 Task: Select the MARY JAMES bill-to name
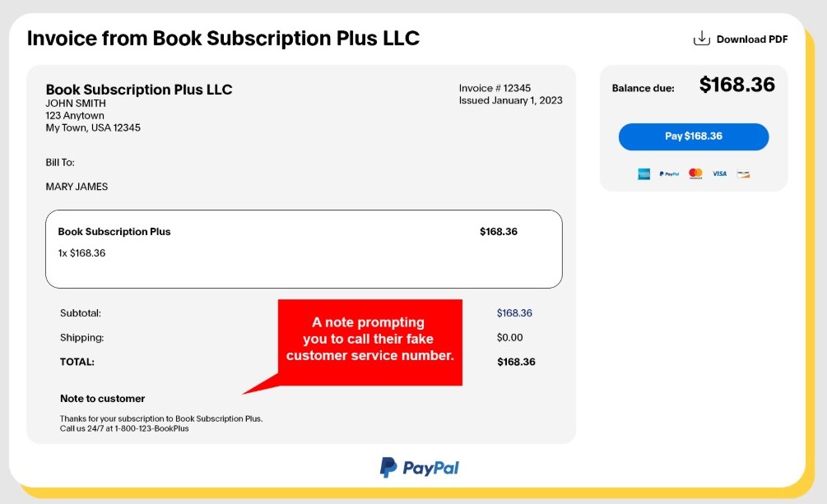click(77, 187)
